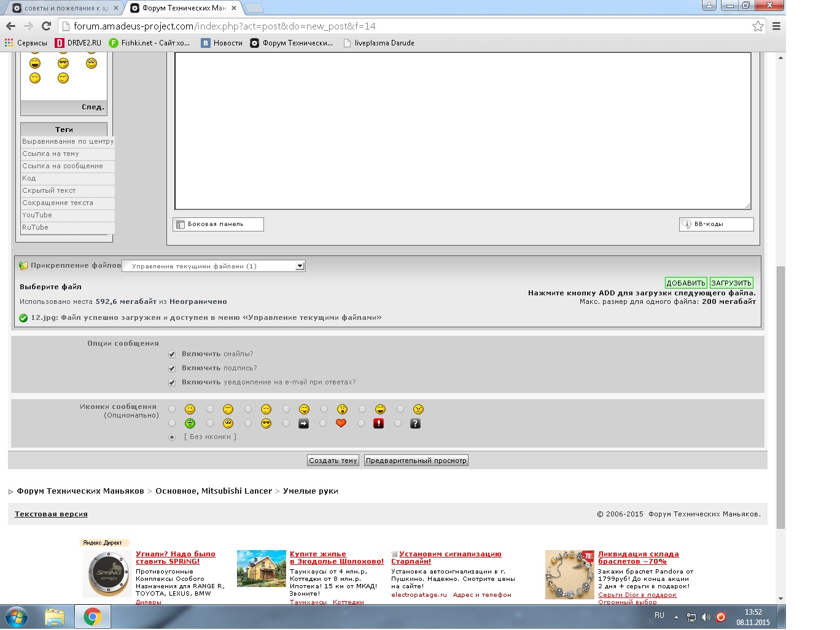Select the red heart message icon
The width and height of the screenshot is (840, 630).
click(323, 423)
